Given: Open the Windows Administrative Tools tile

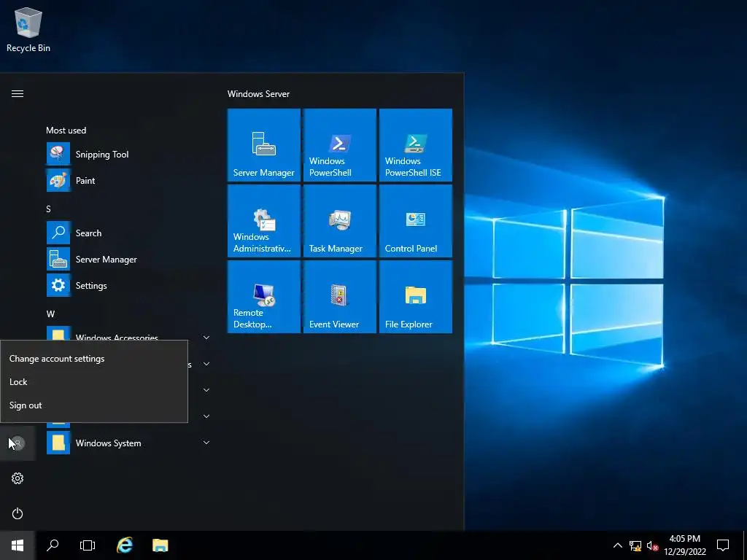Looking at the screenshot, I should [264, 220].
